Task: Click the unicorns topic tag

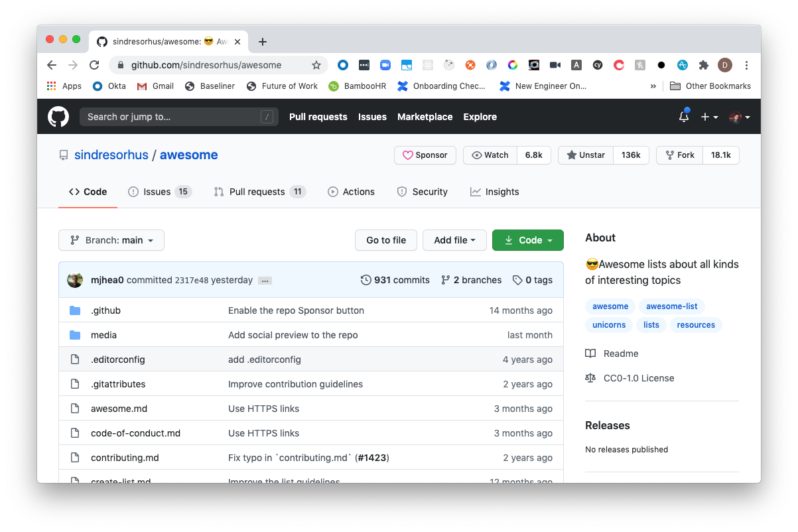Action: [609, 325]
